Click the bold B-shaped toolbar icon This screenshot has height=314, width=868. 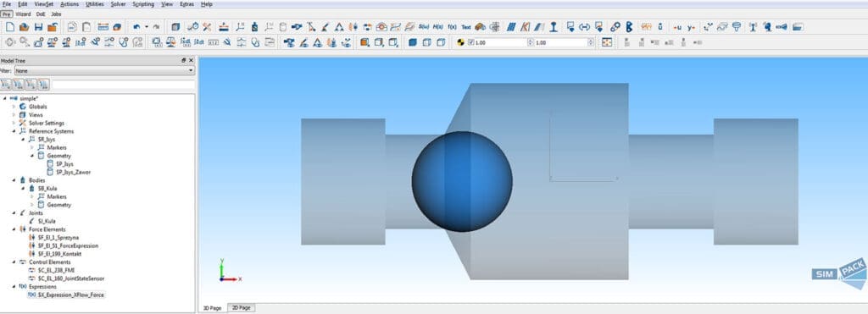pyautogui.click(x=629, y=26)
